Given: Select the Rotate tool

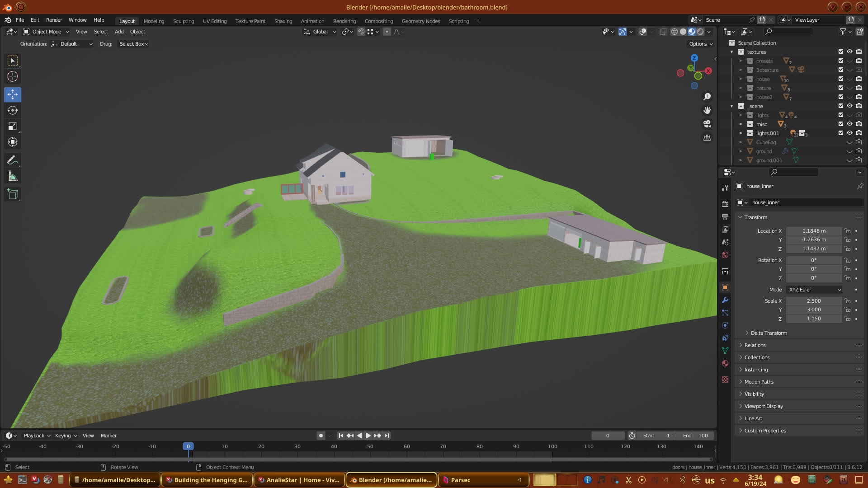Looking at the screenshot, I should [13, 111].
